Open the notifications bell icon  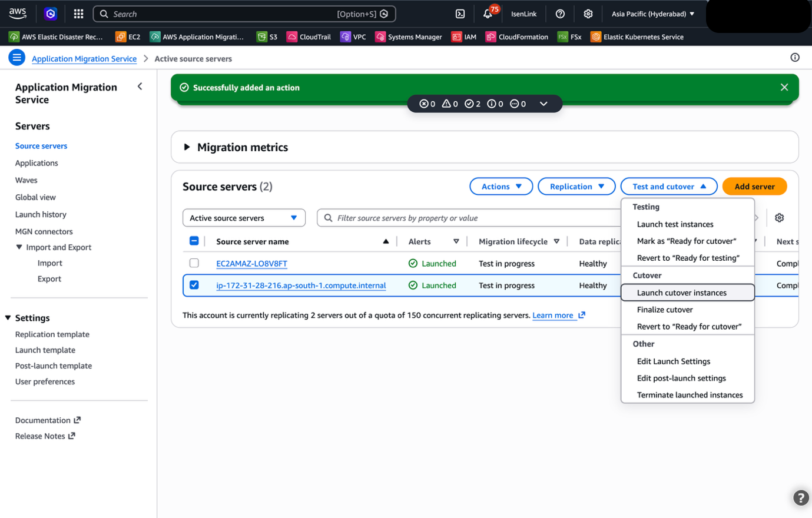pyautogui.click(x=489, y=13)
